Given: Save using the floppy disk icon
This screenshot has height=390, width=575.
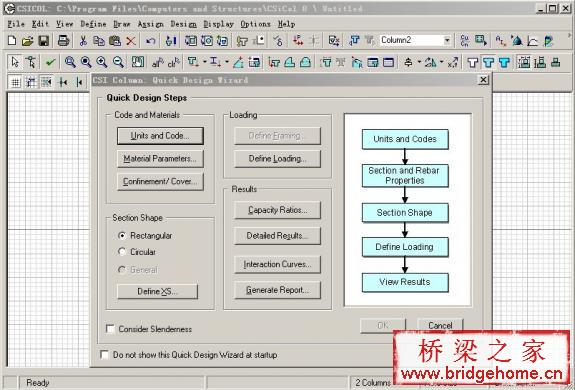Looking at the screenshot, I should (x=43, y=41).
